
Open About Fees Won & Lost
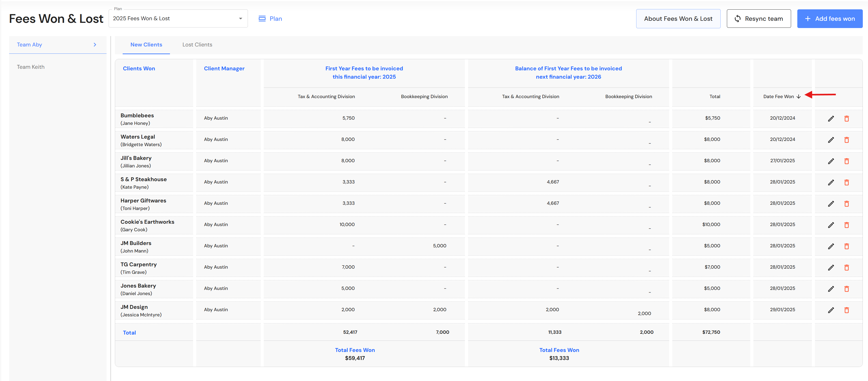[678, 18]
